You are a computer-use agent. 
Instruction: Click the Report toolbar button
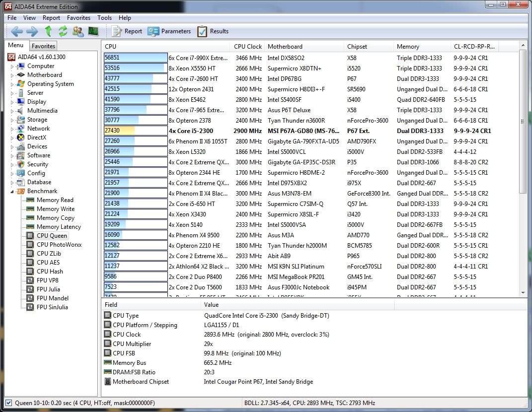(x=127, y=31)
